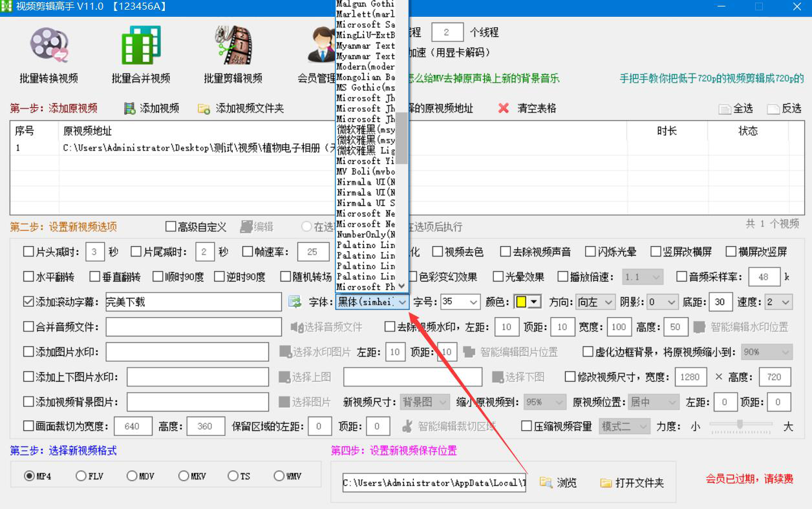812x509 pixels.
Task: Uncheck the 添加滚动字幕 checkbox
Action: (28, 302)
